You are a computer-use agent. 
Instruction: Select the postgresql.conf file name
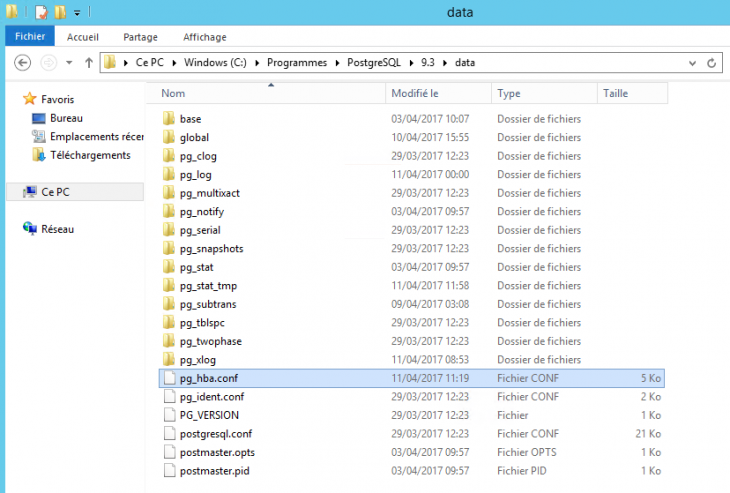tap(216, 434)
